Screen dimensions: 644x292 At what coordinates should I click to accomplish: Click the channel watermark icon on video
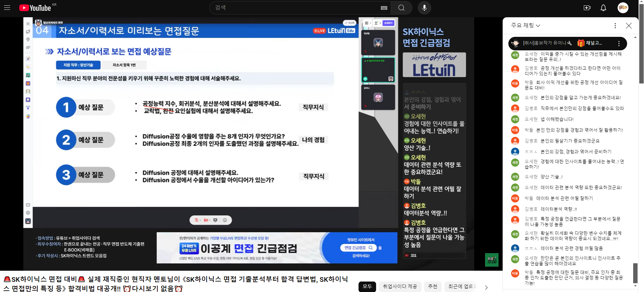(492, 260)
